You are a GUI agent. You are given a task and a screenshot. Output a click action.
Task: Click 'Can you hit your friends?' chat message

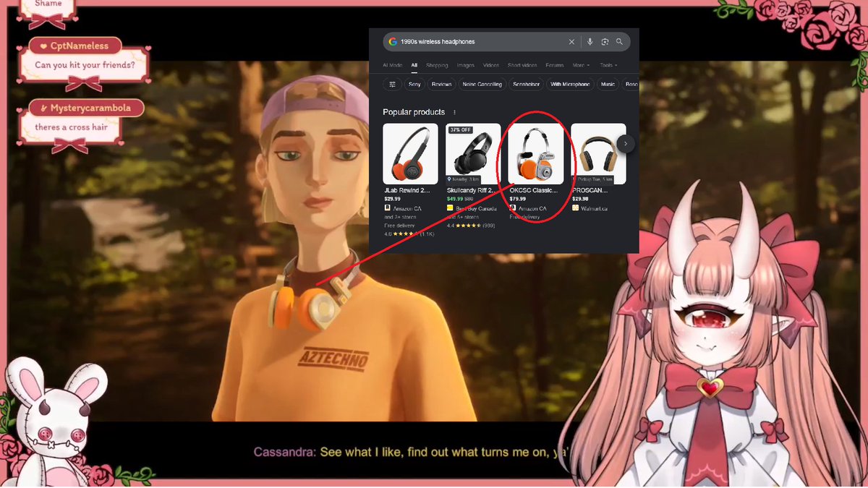pyautogui.click(x=85, y=64)
